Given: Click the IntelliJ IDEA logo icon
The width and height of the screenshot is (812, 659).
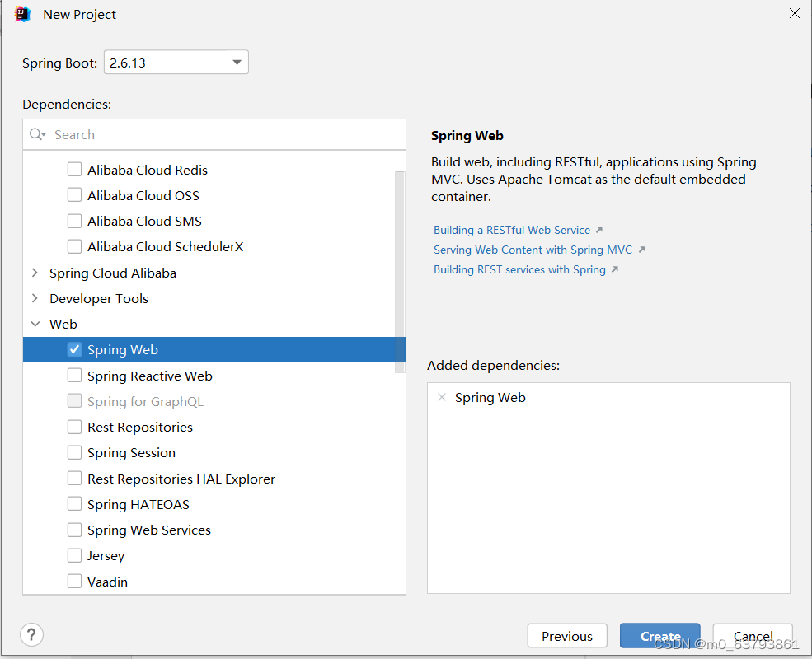Looking at the screenshot, I should (x=22, y=14).
